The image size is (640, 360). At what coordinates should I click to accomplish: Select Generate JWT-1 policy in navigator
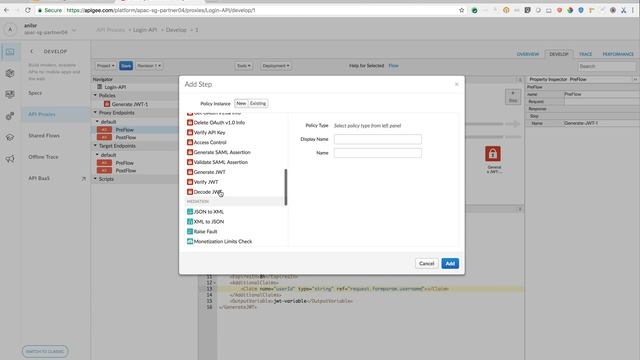click(126, 104)
